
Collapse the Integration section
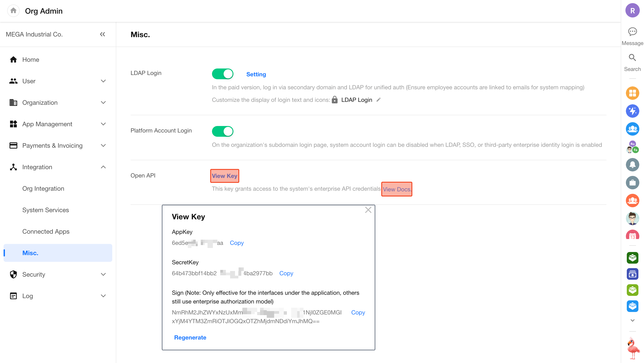coord(103,167)
